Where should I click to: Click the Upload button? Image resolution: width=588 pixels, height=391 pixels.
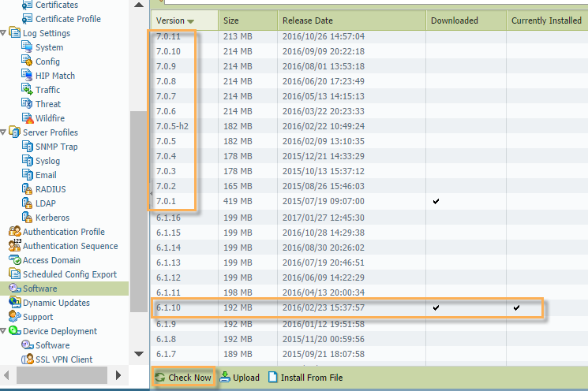pyautogui.click(x=240, y=378)
